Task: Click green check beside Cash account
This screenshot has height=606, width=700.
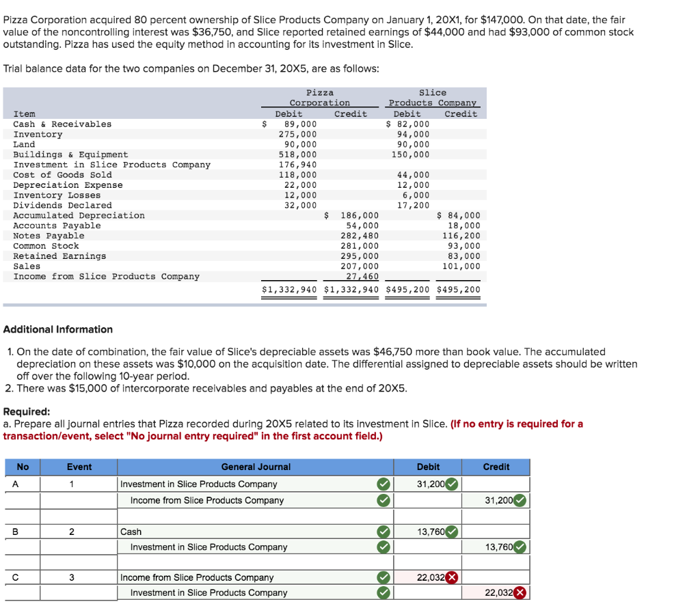Action: click(x=383, y=532)
